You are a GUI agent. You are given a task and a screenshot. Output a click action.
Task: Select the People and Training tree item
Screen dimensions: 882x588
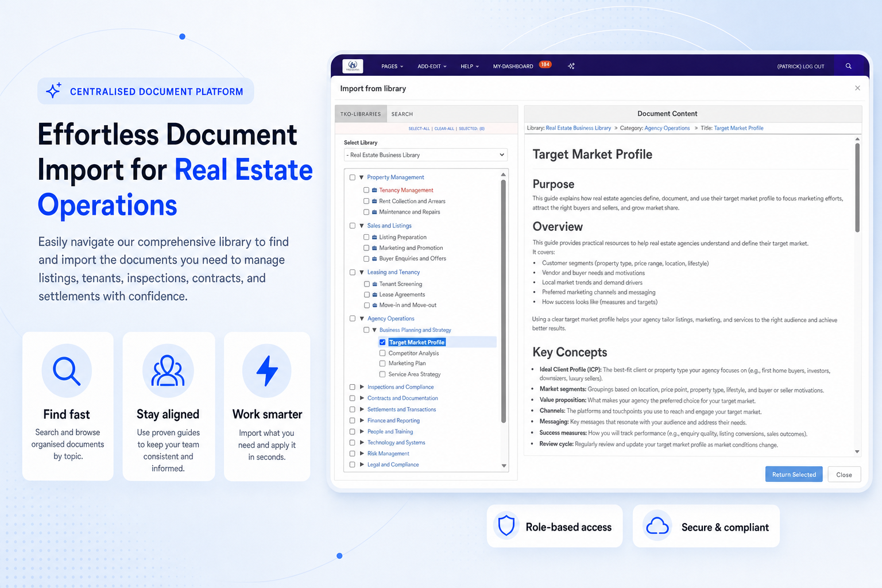[390, 432]
